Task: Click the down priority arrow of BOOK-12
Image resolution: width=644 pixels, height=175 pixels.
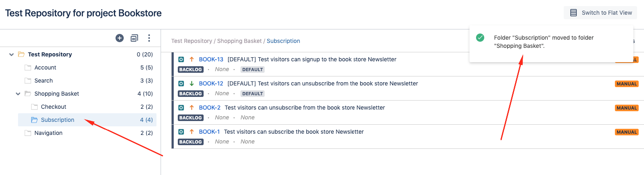Action: [191, 83]
